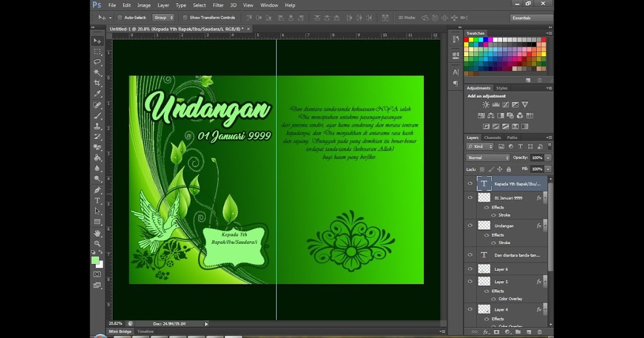This screenshot has width=644, height=338.
Task: Hide the Dan diantara tanda-tan text layer
Action: pyautogui.click(x=470, y=255)
